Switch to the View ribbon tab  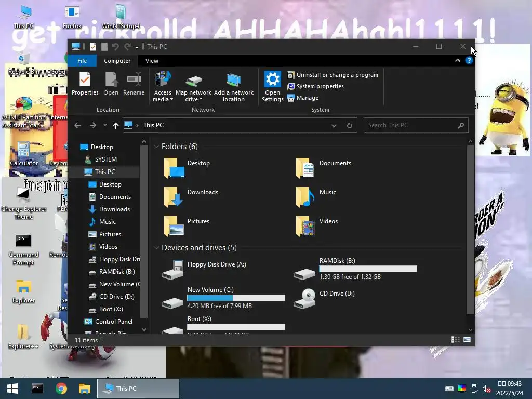[x=152, y=61]
